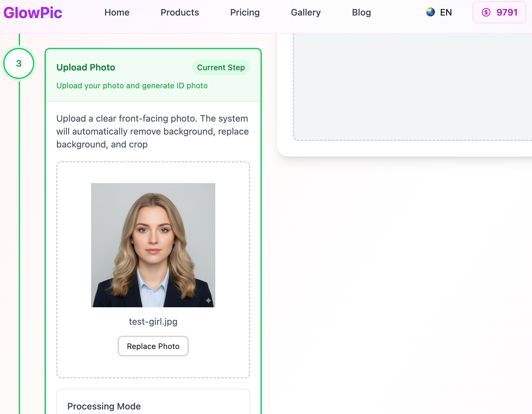Go to the Home page
532x414 pixels.
117,12
